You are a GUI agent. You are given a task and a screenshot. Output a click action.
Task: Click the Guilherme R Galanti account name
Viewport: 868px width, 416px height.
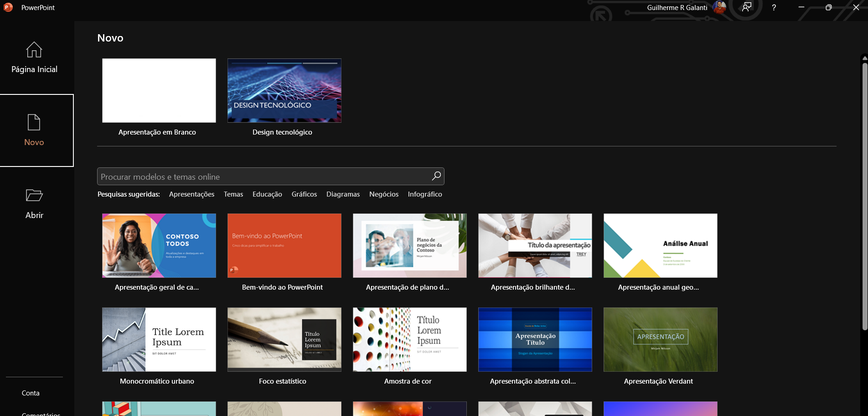pos(677,7)
